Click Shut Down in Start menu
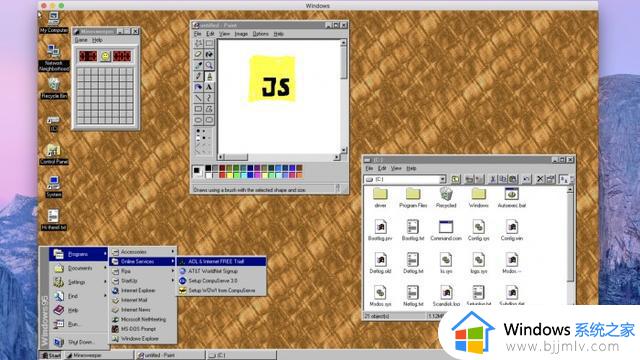 [x=79, y=342]
